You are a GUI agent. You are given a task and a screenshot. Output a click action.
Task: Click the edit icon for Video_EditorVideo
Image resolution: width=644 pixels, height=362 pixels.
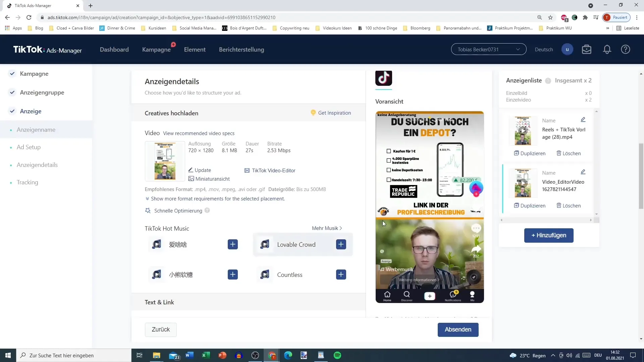pyautogui.click(x=584, y=172)
